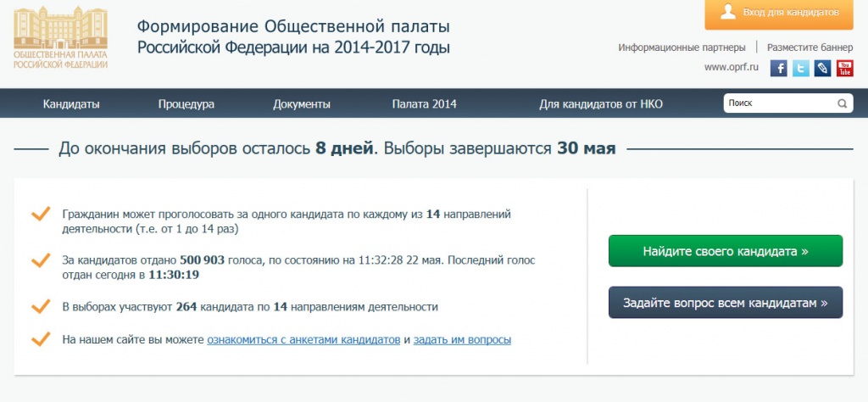Click the orange checkmark beside vote count

click(41, 260)
